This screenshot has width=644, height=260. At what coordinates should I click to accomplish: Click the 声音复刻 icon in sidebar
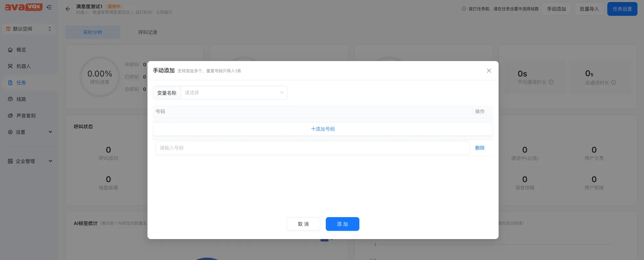[x=10, y=116]
